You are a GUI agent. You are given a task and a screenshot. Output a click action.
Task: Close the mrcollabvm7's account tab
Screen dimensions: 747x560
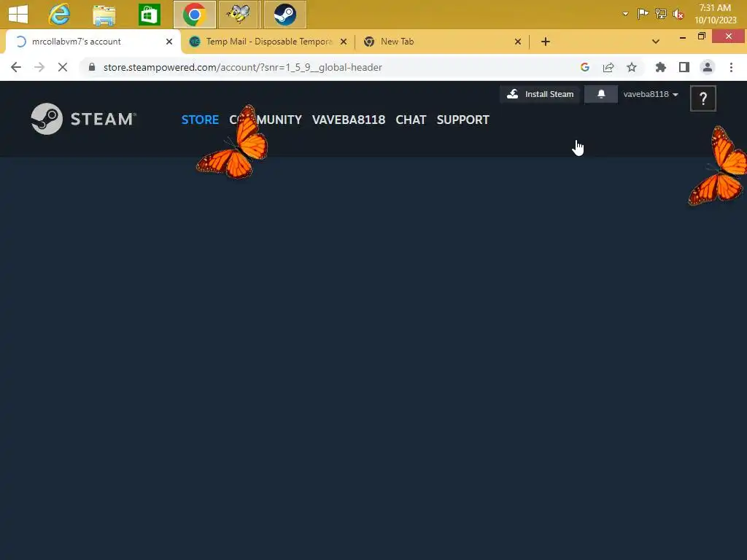click(x=169, y=42)
